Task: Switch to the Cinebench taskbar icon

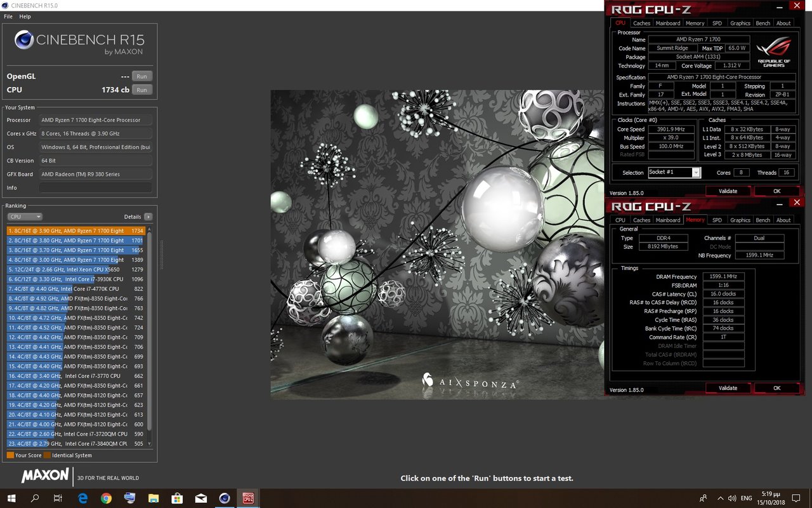Action: coord(225,498)
